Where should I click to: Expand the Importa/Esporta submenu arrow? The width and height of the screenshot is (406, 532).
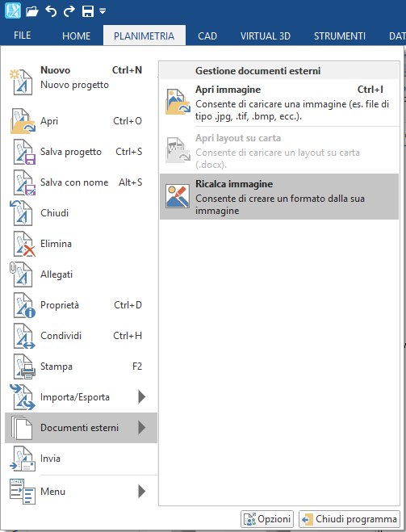point(142,397)
